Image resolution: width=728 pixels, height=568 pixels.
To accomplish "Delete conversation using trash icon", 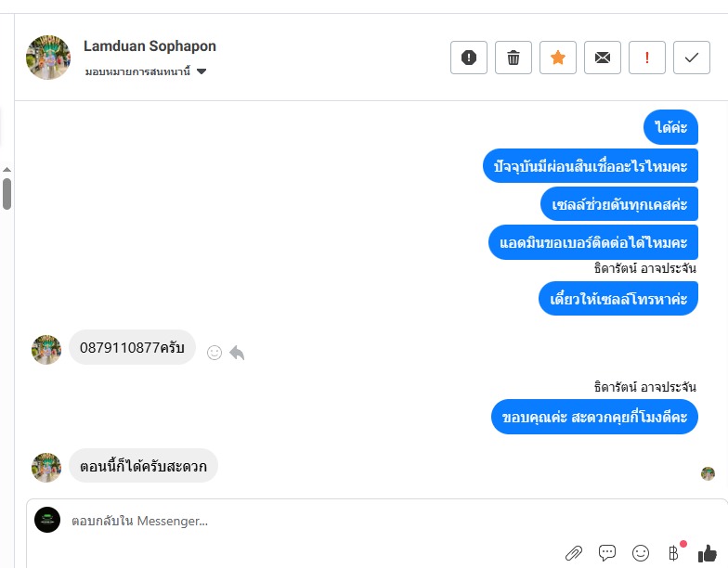I will 513,58.
